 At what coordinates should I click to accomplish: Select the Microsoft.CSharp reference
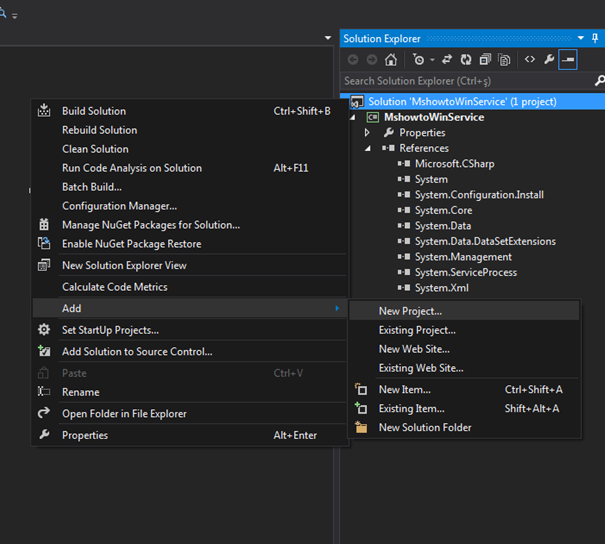454,164
